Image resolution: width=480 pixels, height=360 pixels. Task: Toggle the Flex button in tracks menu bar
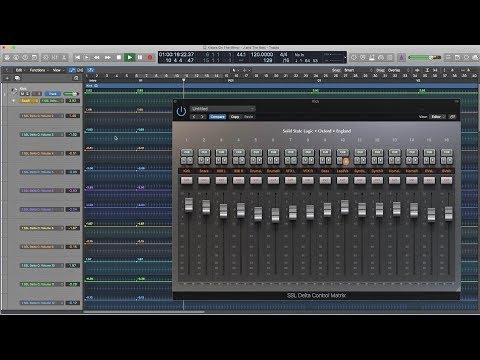click(x=80, y=70)
